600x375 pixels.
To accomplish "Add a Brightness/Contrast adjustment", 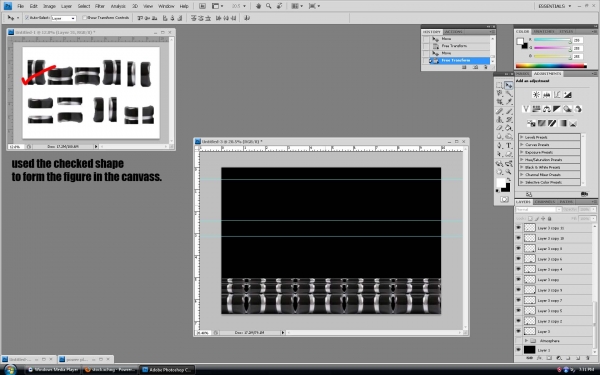I will click(x=536, y=95).
